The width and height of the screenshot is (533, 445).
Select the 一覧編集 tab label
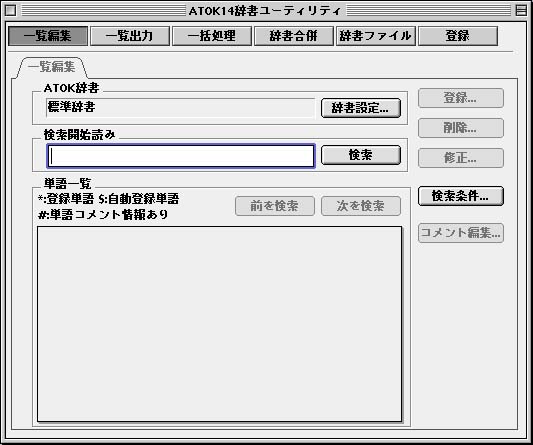pos(52,67)
